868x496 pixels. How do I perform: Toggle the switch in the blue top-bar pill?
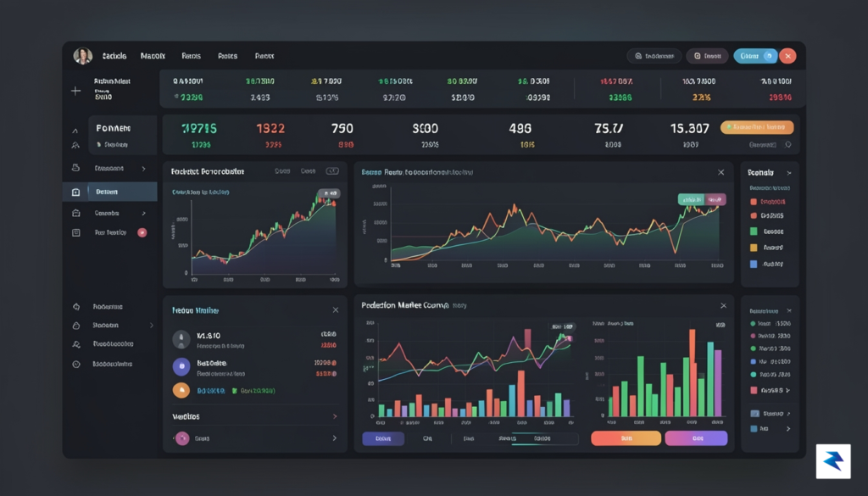pyautogui.click(x=769, y=56)
